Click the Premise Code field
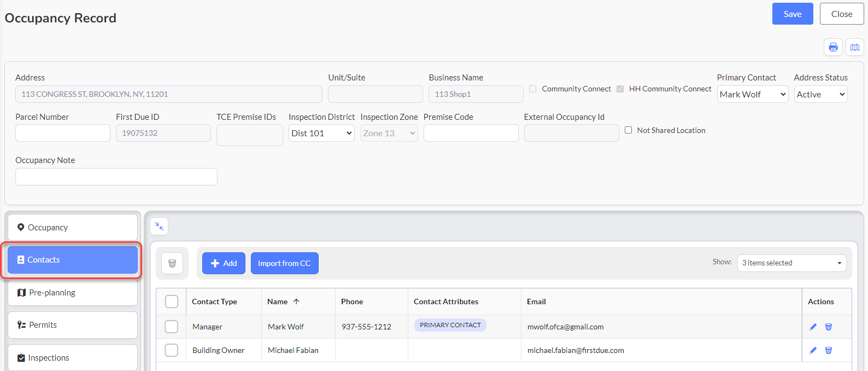The image size is (868, 371). pos(471,133)
